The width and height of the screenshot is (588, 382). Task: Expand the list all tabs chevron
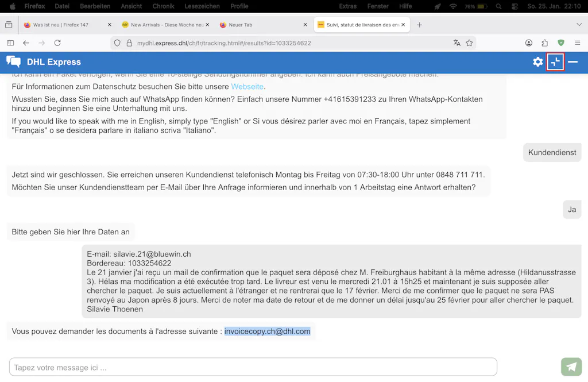tap(579, 25)
